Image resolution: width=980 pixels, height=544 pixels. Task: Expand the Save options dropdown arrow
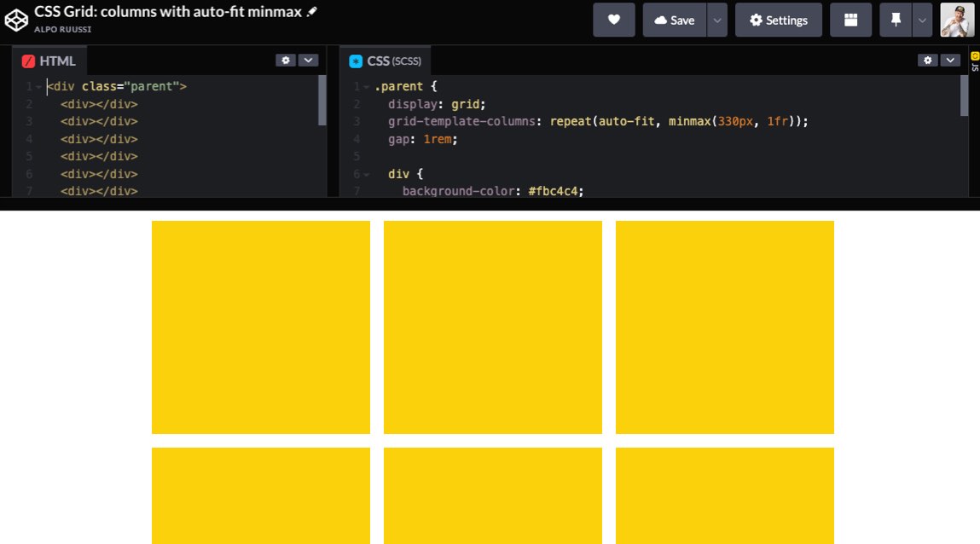717,20
